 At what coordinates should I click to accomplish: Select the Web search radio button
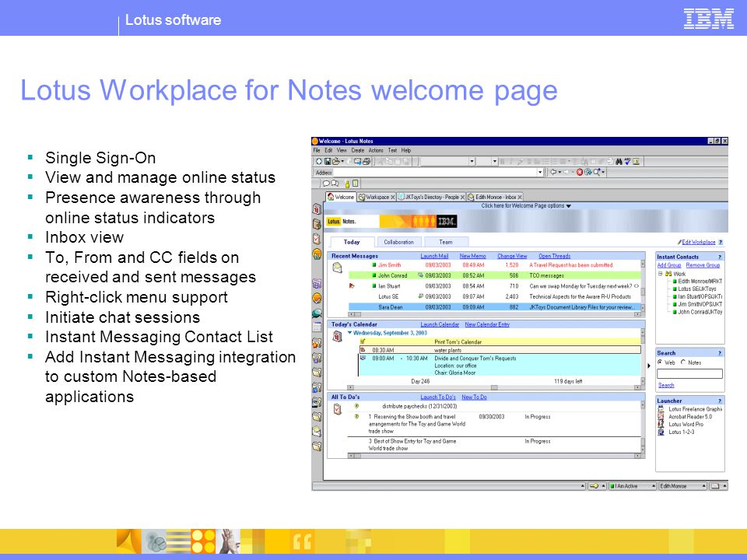pyautogui.click(x=660, y=362)
